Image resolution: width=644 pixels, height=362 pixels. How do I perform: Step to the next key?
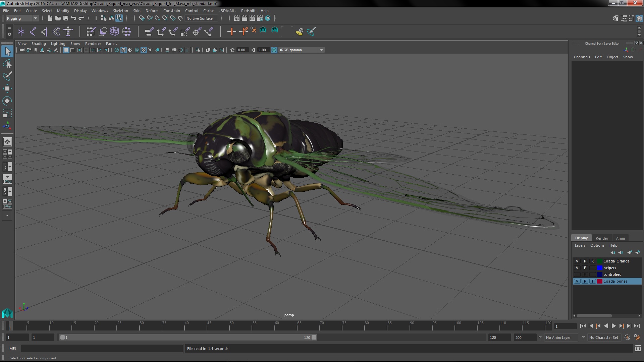click(x=621, y=326)
